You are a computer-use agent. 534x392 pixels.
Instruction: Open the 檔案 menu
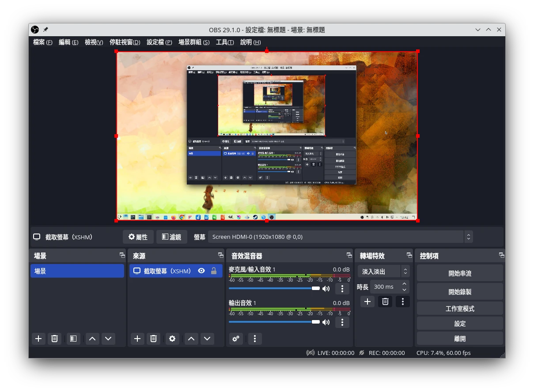[x=42, y=42]
